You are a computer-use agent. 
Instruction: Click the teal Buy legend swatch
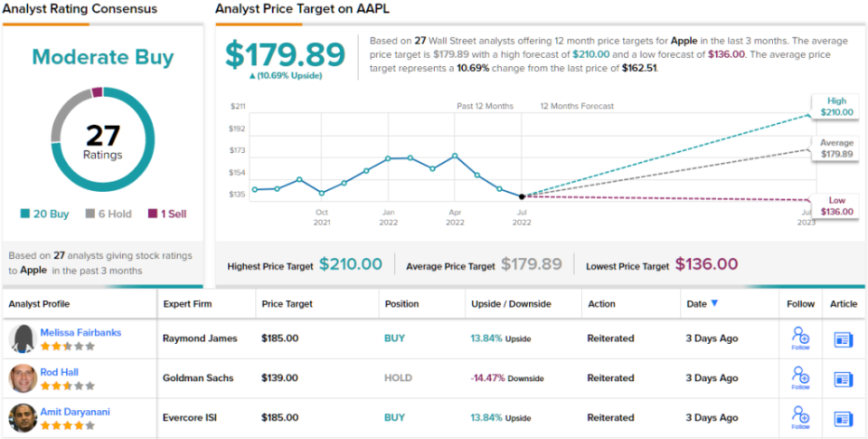[24, 215]
